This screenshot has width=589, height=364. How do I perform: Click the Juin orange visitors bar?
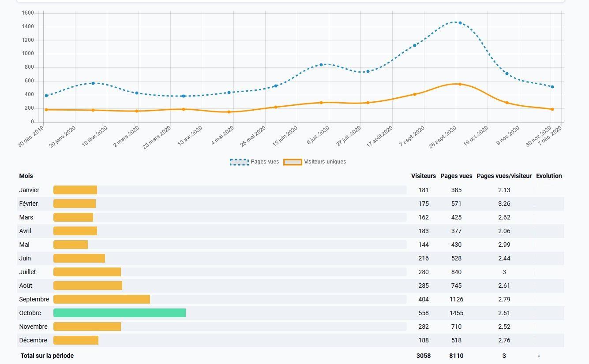pos(79,258)
